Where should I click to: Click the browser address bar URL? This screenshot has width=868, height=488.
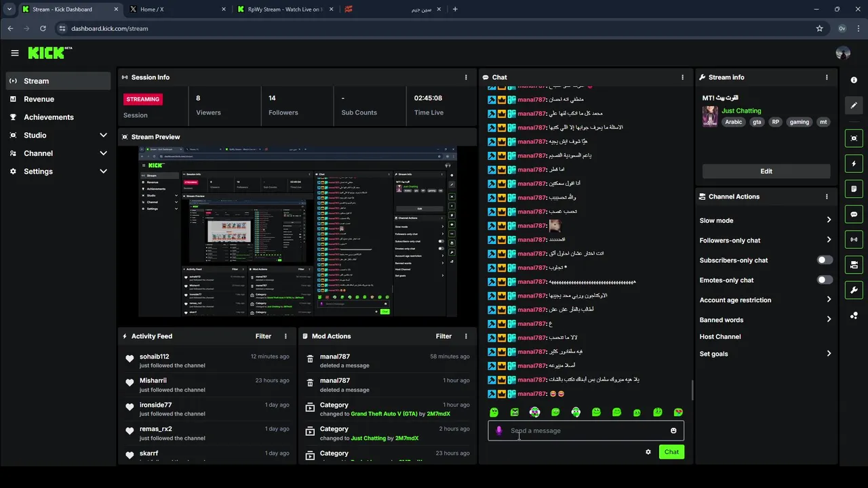coord(109,28)
